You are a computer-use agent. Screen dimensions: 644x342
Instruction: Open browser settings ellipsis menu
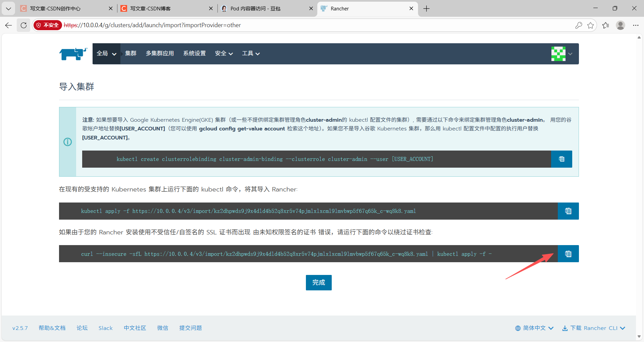coord(636,25)
